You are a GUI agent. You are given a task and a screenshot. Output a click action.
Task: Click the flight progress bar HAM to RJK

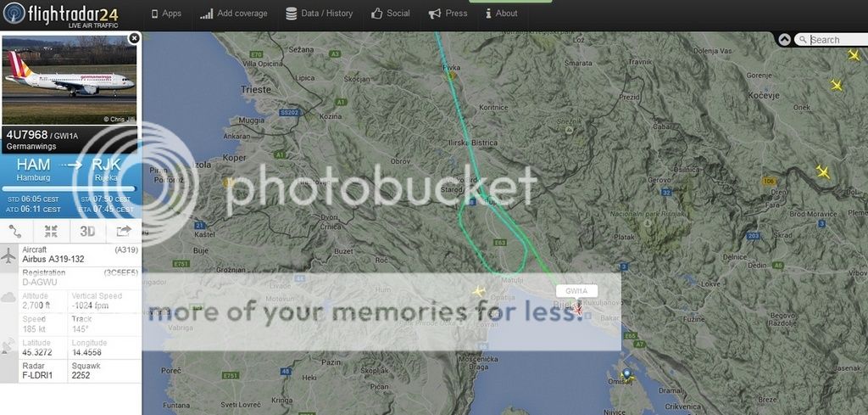70,189
